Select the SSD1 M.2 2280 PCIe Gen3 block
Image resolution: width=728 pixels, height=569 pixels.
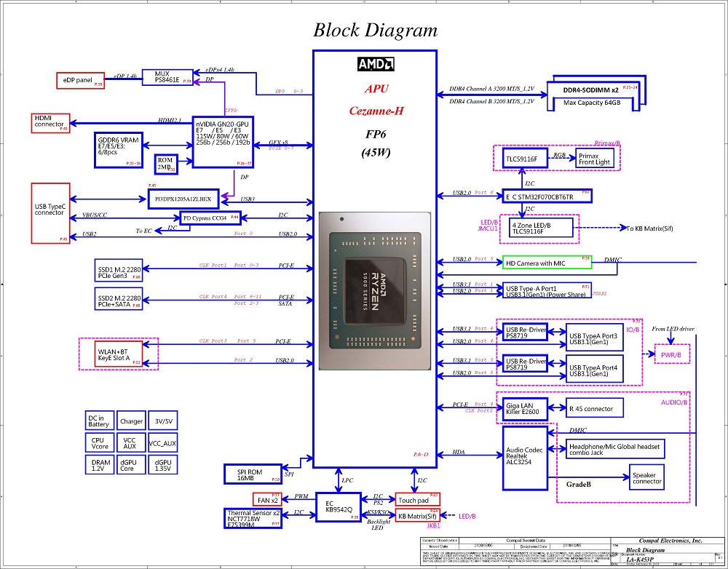[x=119, y=270]
